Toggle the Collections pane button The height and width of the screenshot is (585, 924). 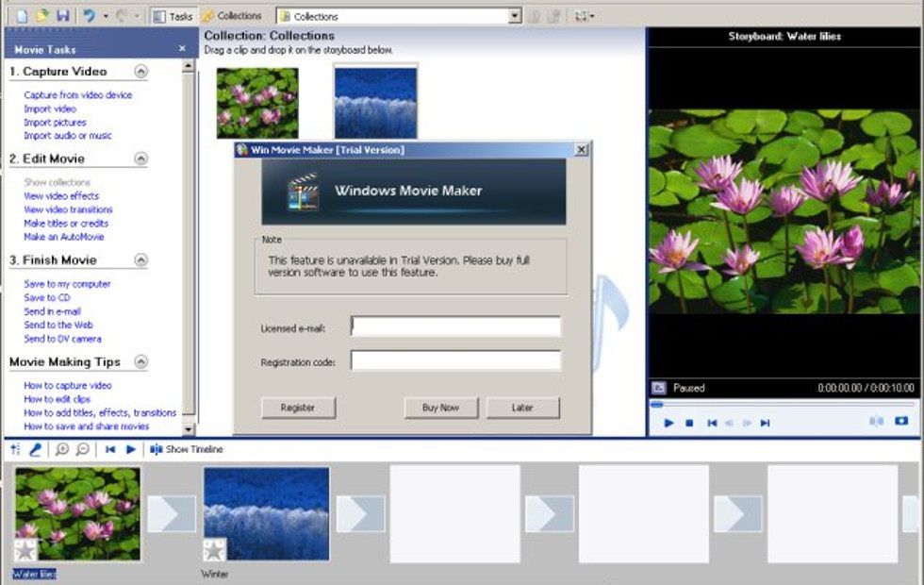point(231,16)
